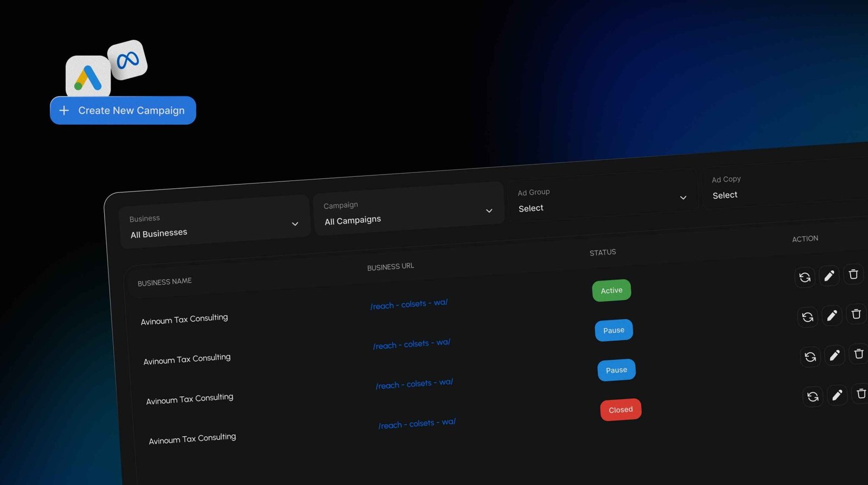Viewport: 868px width, 485px height.
Task: Click the Meta logo icon
Action: 127,60
